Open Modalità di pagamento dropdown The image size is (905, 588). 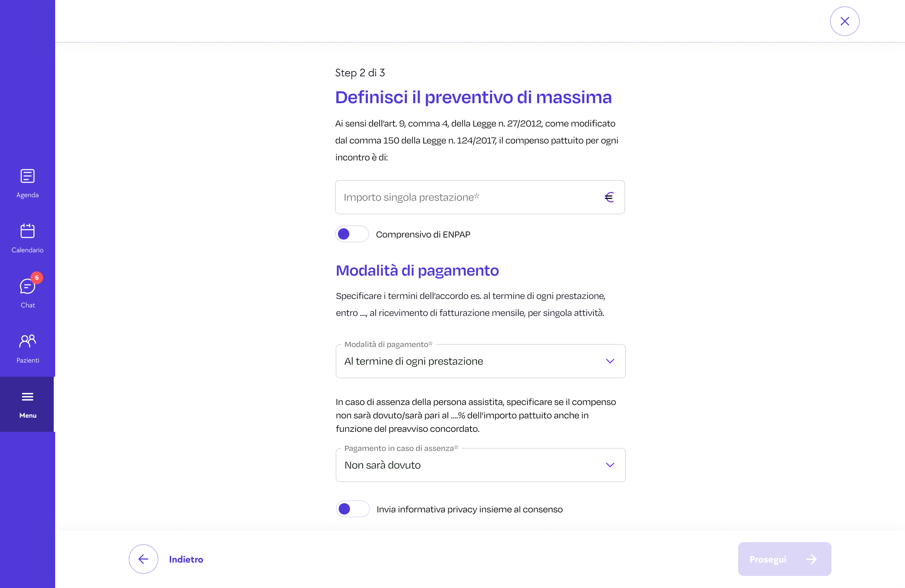coord(480,361)
